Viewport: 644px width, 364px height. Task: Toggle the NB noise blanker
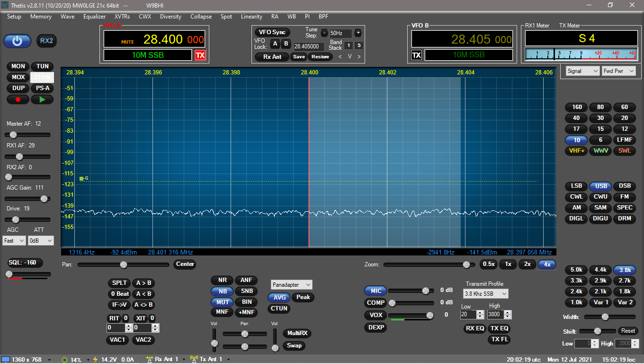pos(222,291)
